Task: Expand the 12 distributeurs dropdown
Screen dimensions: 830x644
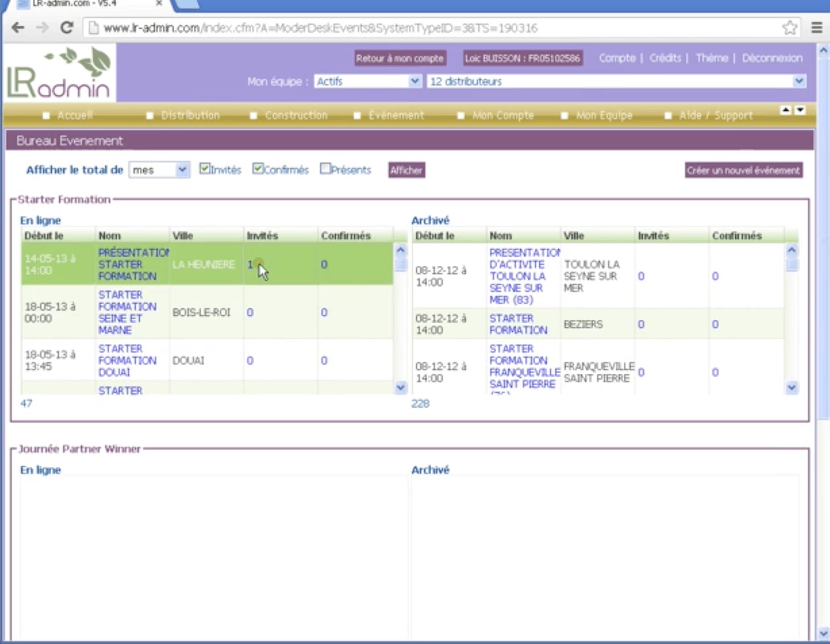Action: [616, 82]
